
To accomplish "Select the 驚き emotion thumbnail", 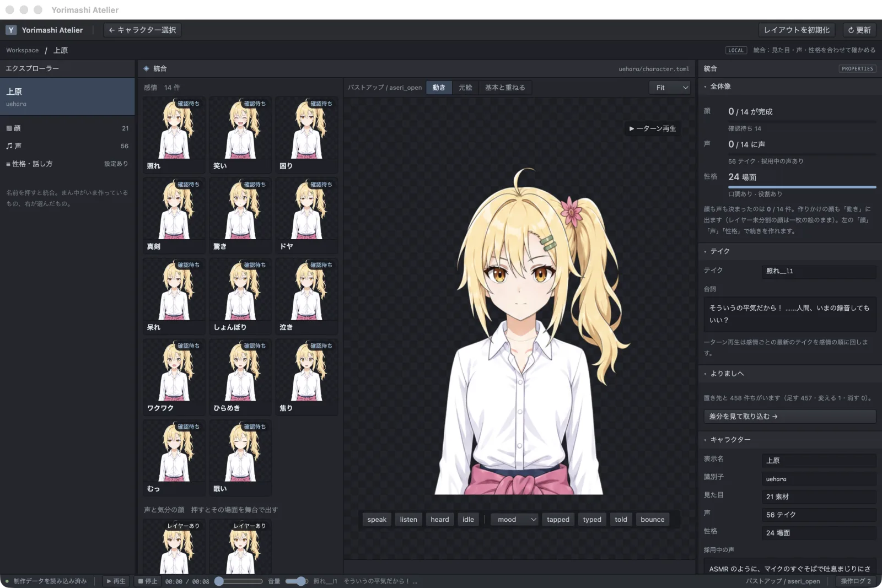I will coord(240,216).
